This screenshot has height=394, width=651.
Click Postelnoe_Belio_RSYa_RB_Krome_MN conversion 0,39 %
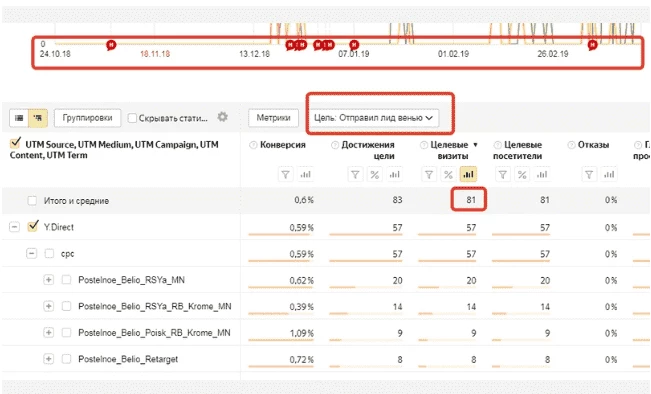(x=301, y=307)
